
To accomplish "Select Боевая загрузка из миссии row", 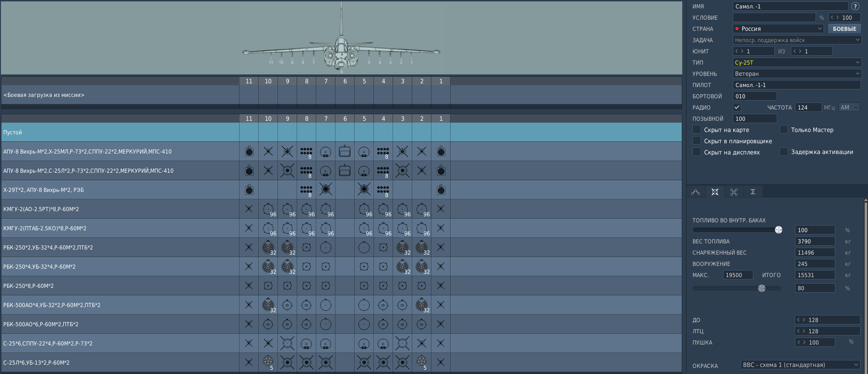I will point(341,95).
